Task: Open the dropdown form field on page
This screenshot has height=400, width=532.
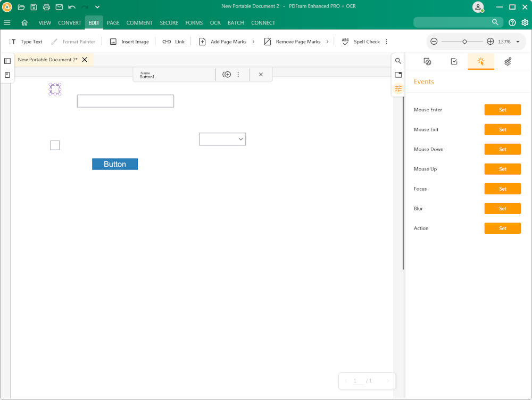Action: coord(222,139)
